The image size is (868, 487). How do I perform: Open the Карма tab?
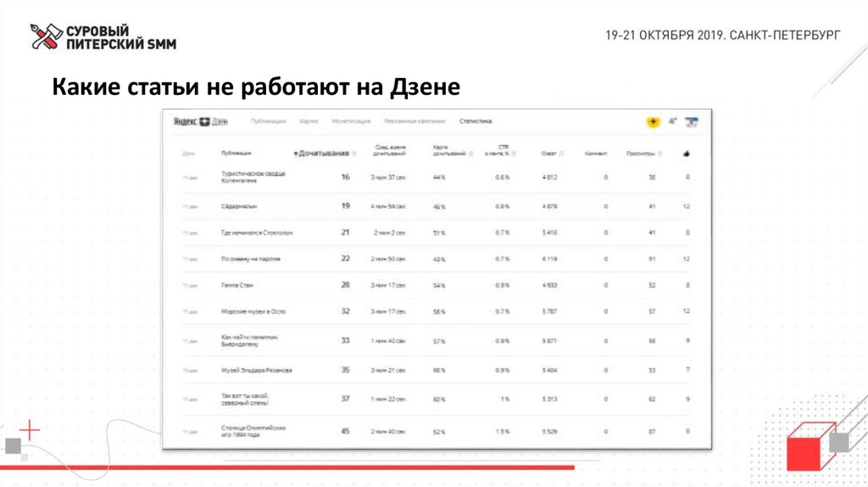coord(309,121)
